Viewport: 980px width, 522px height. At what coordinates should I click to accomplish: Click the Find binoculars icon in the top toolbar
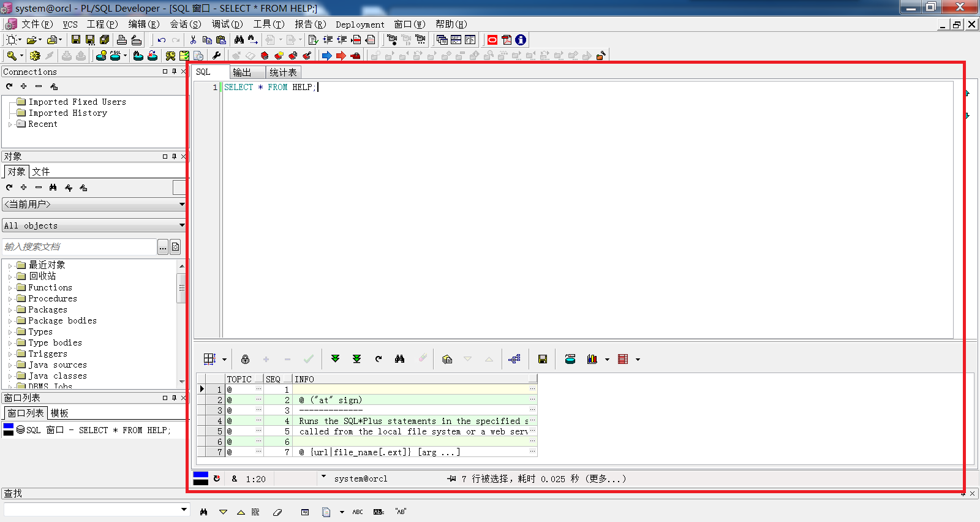click(x=239, y=40)
